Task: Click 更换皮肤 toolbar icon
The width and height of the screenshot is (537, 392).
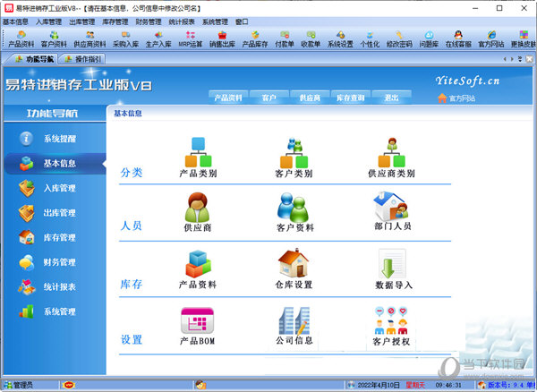Action: click(524, 39)
